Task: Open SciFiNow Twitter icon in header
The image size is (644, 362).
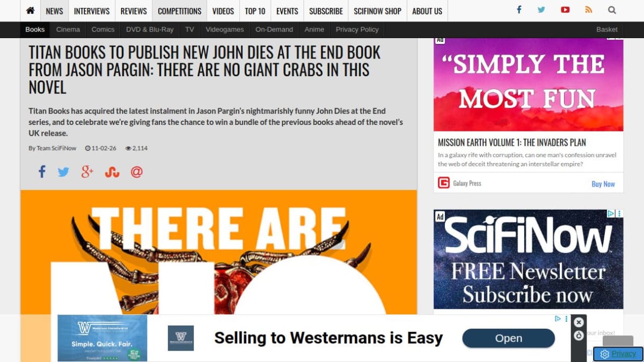Action: click(x=541, y=10)
